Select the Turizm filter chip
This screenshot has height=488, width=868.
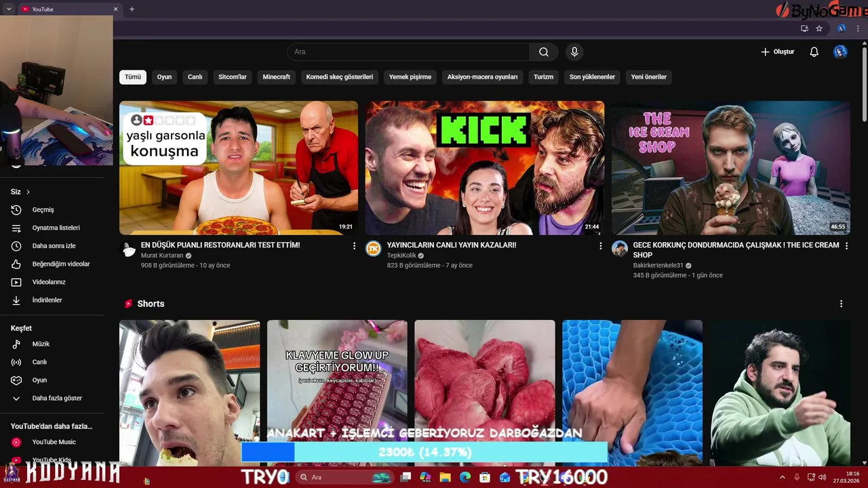(x=543, y=77)
